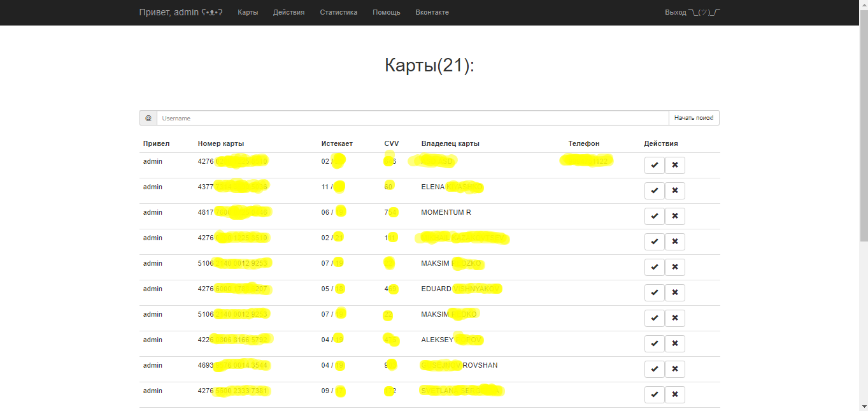Click the @ symbol beside the Username field
This screenshot has width=868, height=411.
148,118
